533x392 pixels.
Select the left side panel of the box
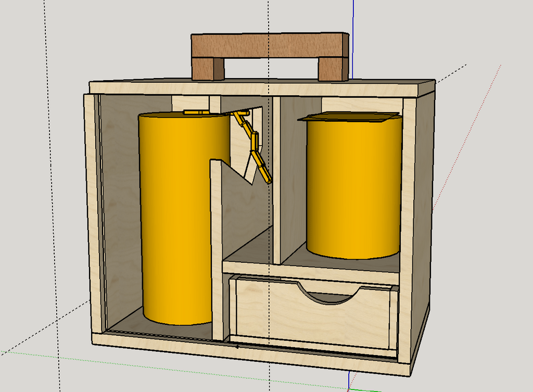[93, 214]
